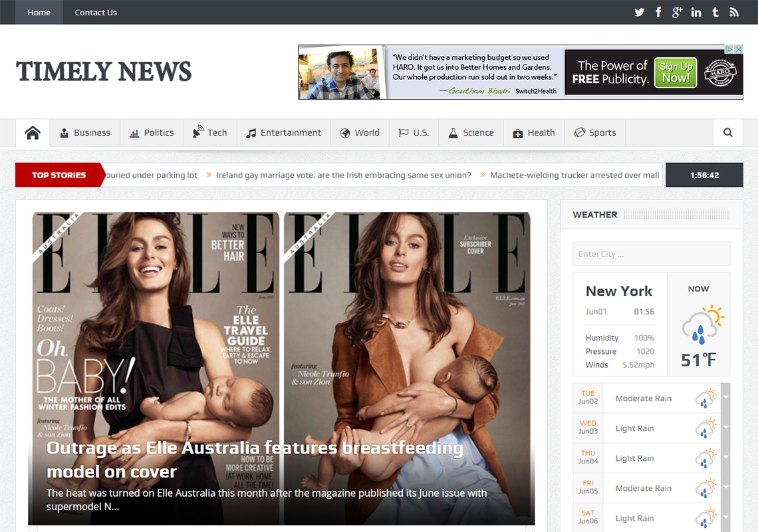Screen dimensions: 758x532
Task: Click the Enter City weather field
Action: click(x=651, y=254)
